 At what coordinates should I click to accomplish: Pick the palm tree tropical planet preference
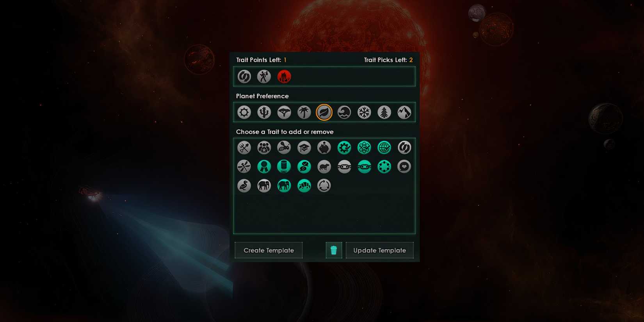(304, 112)
